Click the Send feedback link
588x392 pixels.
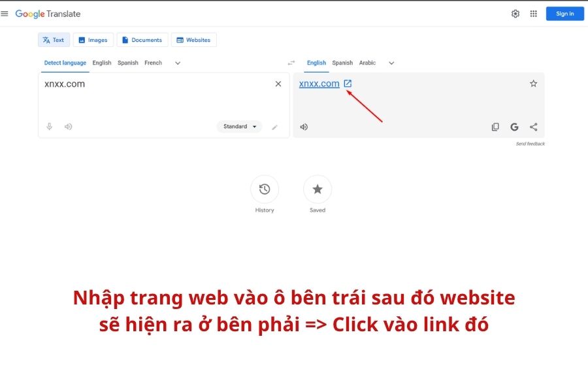530,143
